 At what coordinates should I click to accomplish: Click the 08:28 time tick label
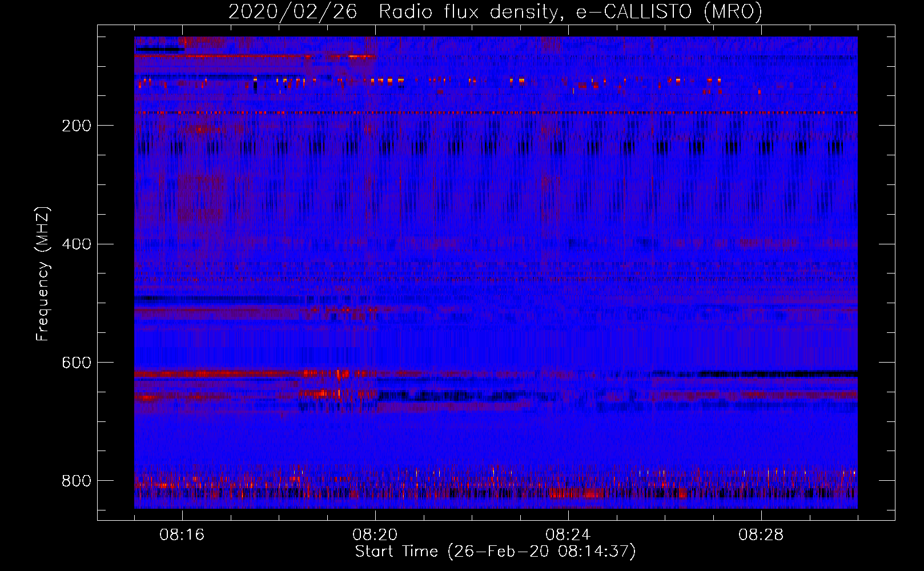pyautogui.click(x=761, y=535)
